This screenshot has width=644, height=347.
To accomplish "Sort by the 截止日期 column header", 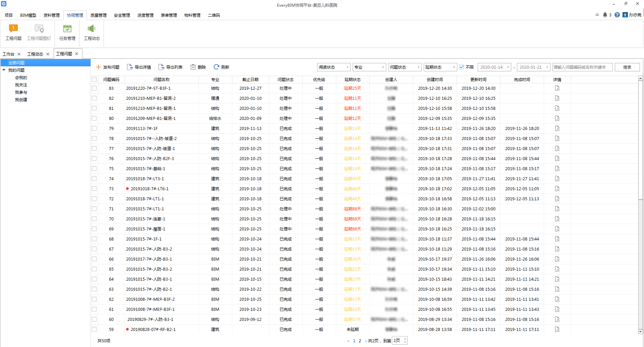I will tap(250, 79).
